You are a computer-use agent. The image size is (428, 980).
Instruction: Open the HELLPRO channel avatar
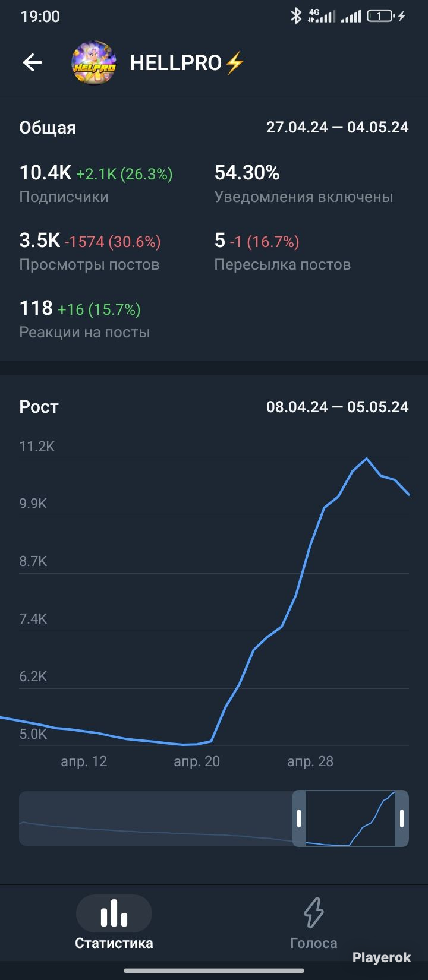point(93,62)
